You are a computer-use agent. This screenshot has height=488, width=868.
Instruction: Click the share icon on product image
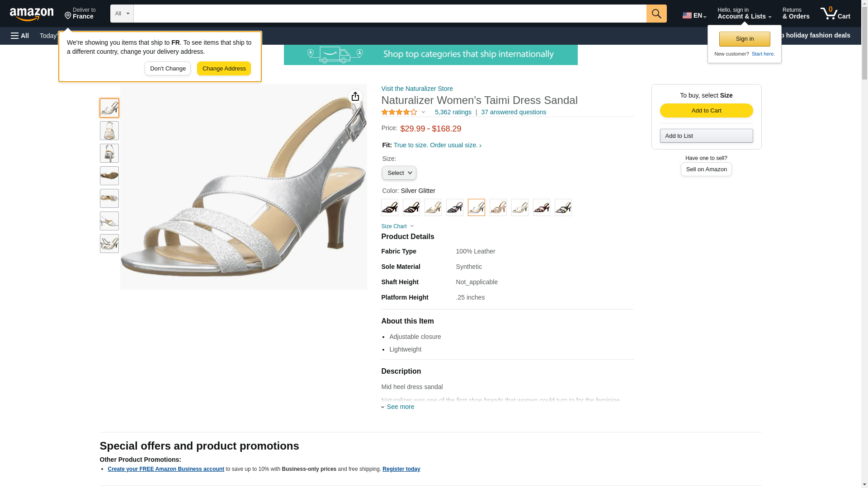point(355,96)
